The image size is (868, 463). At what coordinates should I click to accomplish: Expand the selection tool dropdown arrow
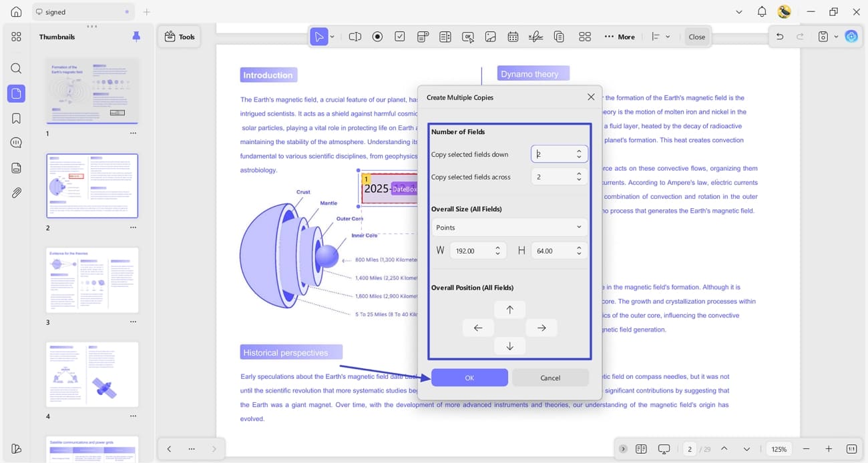pos(333,37)
